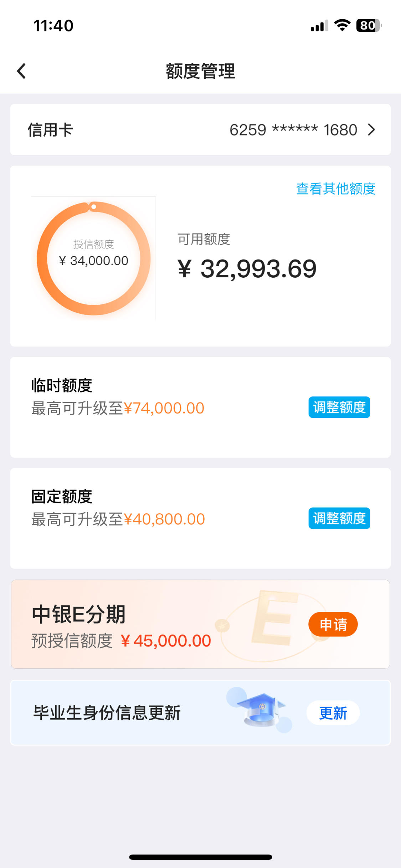Adjust the 固定额度 limit button

point(339,518)
